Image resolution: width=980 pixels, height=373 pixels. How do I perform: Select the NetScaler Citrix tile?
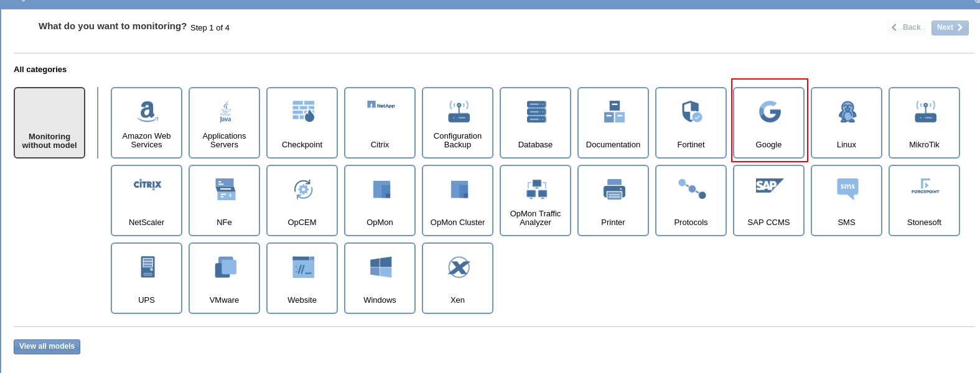click(x=146, y=200)
